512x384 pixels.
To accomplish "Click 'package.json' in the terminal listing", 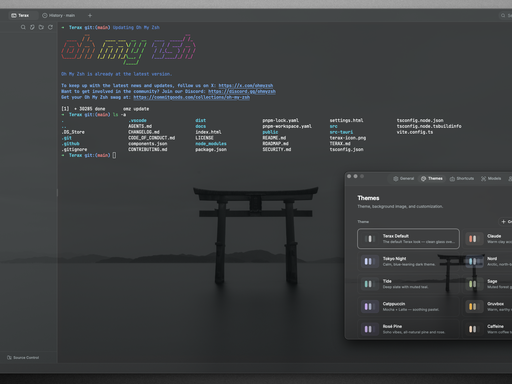I will point(211,150).
